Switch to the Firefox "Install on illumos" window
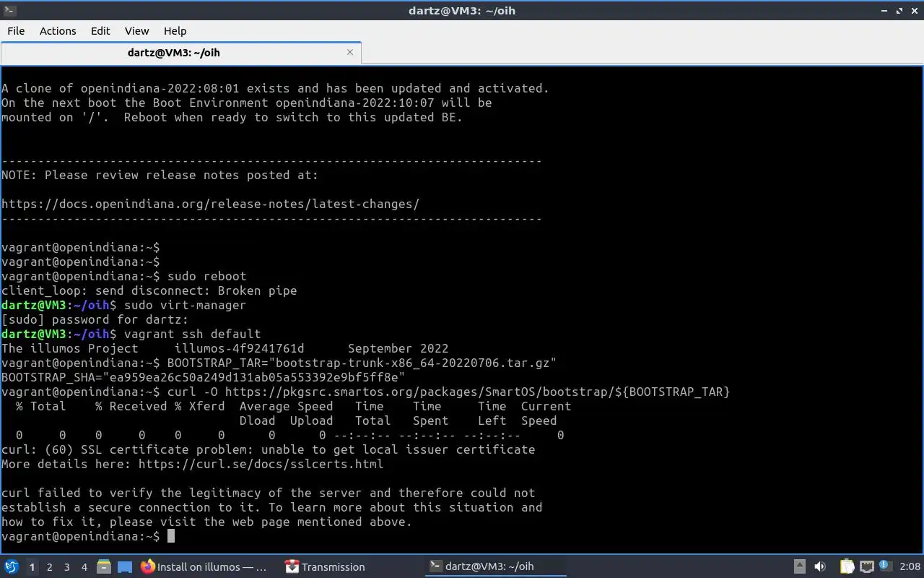 [x=204, y=567]
